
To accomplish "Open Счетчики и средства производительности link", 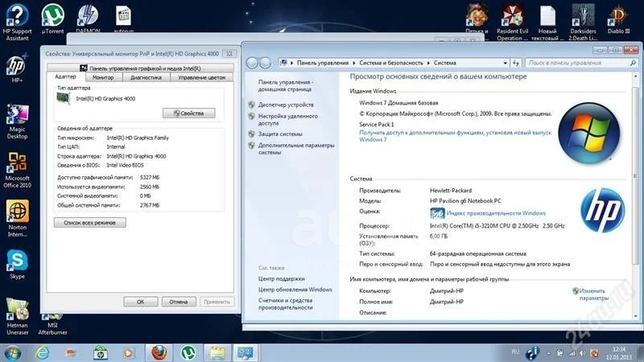I will [x=286, y=304].
